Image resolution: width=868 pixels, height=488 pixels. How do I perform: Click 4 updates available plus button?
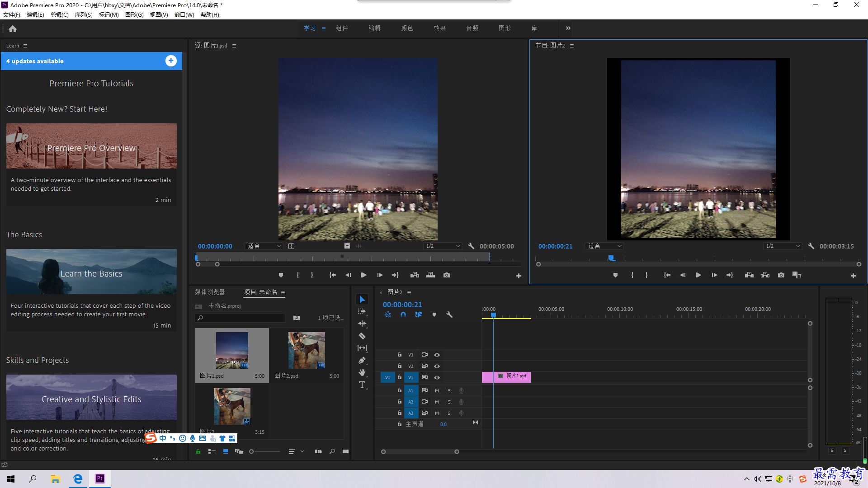tap(171, 61)
